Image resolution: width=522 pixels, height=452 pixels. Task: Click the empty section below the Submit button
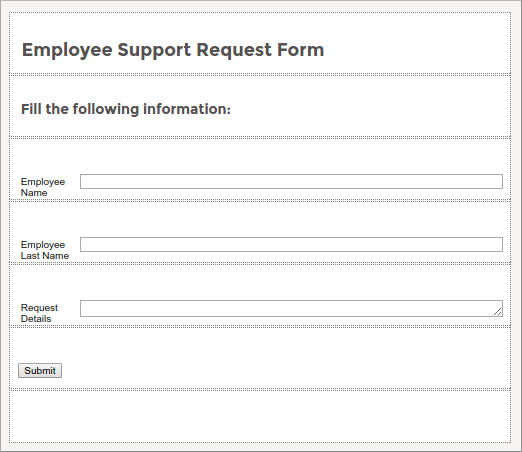click(260, 416)
